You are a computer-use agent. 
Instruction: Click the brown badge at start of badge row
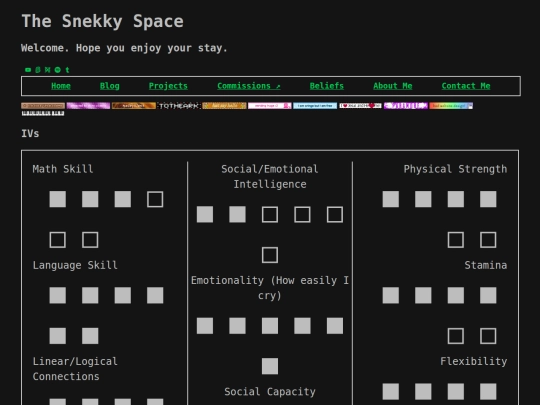point(43,106)
